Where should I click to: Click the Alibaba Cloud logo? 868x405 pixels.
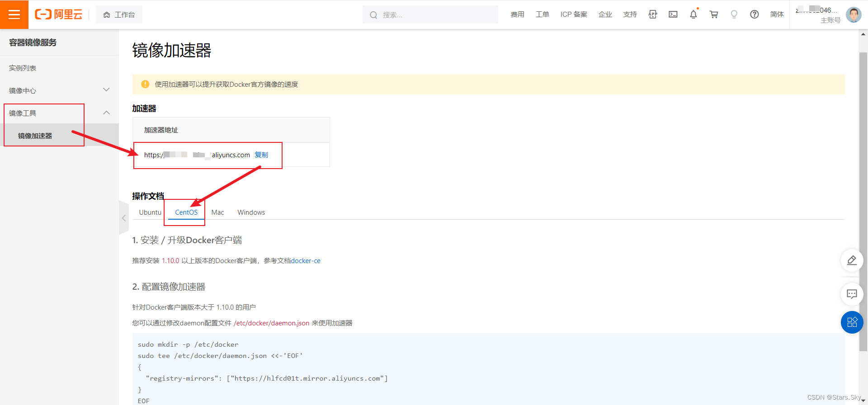[59, 14]
